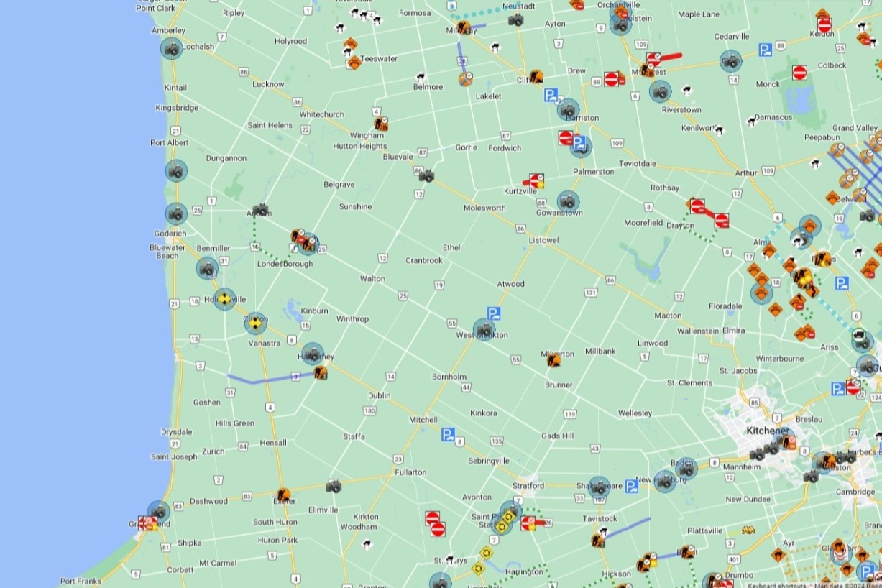Image resolution: width=882 pixels, height=588 pixels.
Task: Select the traffic camera near Mount Forest
Action: coord(660,91)
